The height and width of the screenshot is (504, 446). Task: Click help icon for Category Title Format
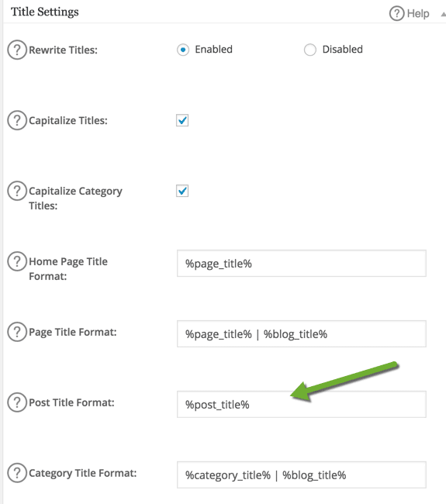click(x=17, y=472)
